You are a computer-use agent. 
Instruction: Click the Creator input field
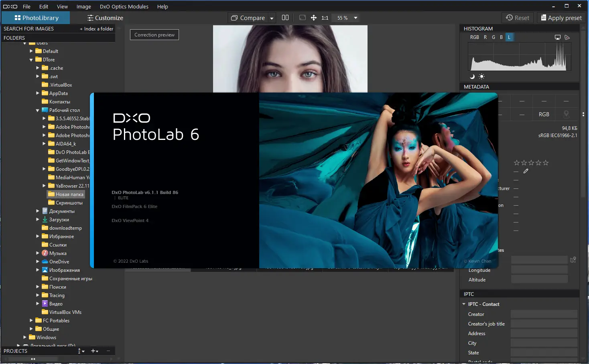coord(544,314)
